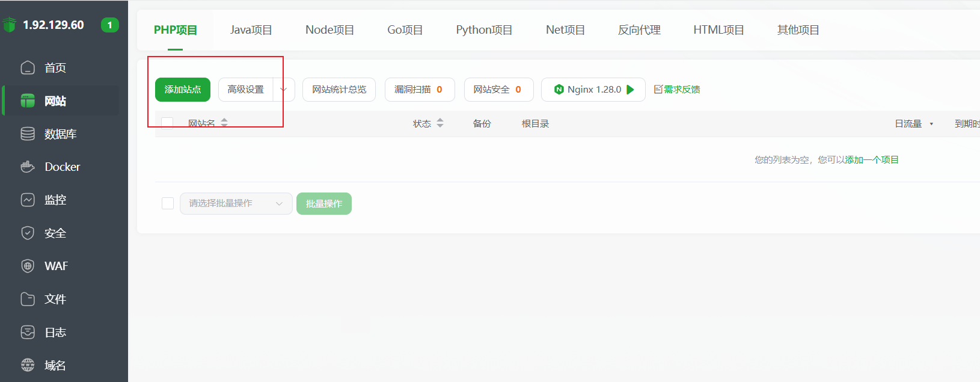Open the security shield icon

point(28,233)
